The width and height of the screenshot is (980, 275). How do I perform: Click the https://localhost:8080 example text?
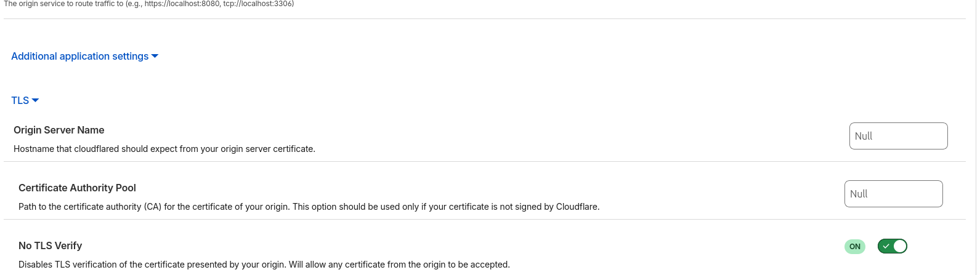pyautogui.click(x=181, y=4)
